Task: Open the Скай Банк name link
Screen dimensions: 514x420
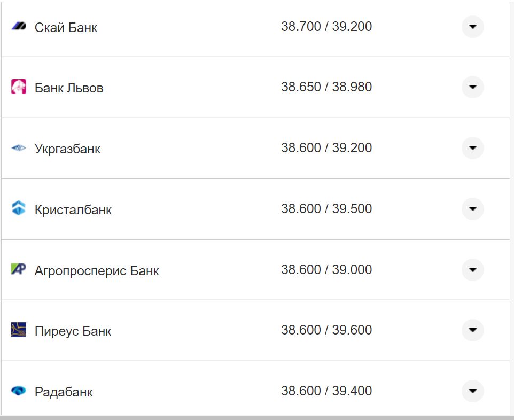Action: (x=66, y=27)
